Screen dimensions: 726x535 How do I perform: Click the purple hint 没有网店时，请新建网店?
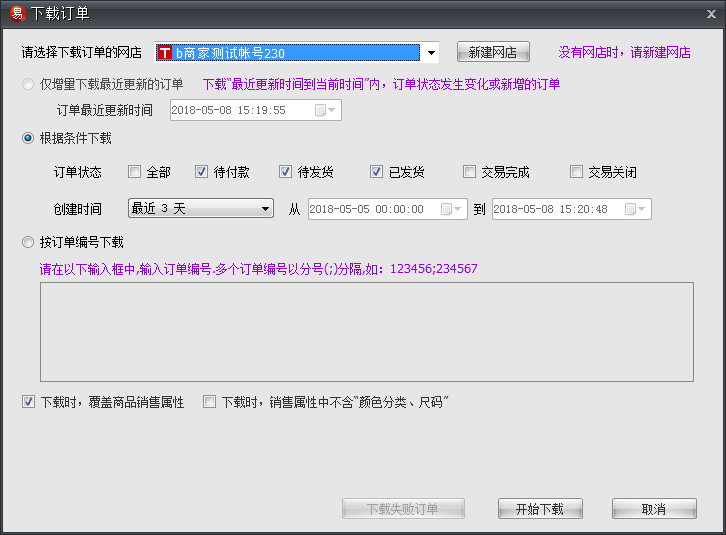coord(624,52)
